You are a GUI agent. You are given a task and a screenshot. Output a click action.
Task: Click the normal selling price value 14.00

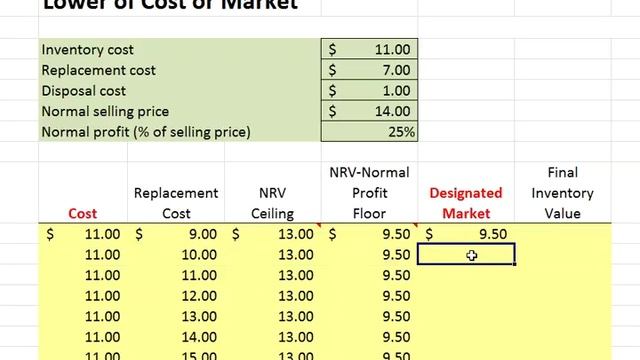tap(369, 111)
